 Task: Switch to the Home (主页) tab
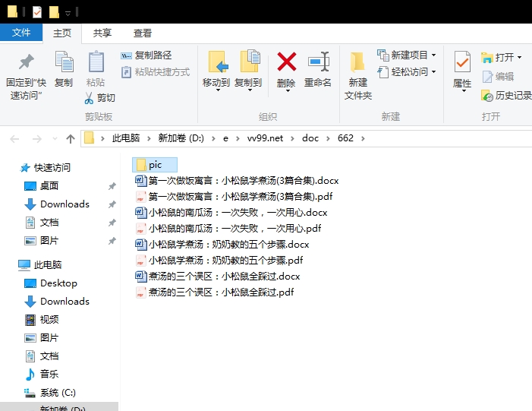(x=62, y=33)
